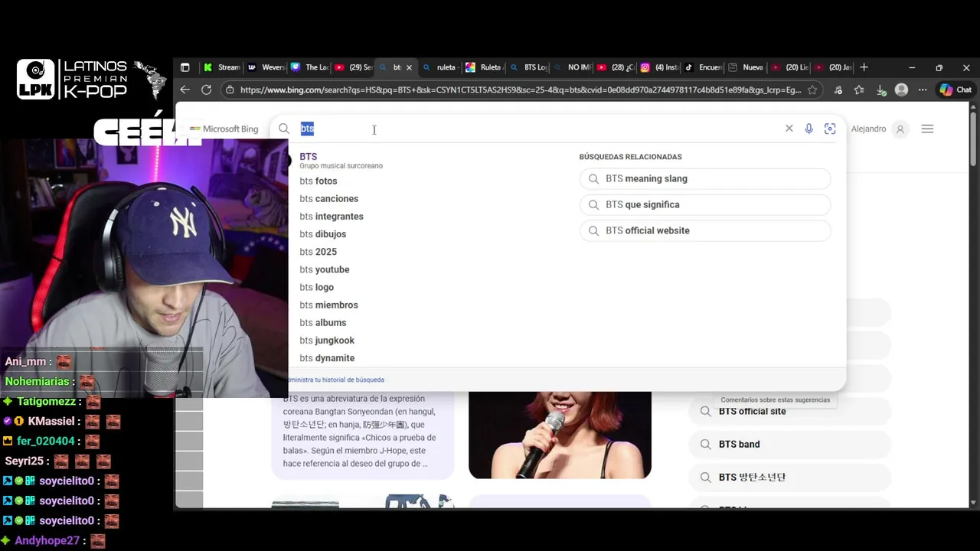Switch to the ruleta search tab

point(440,67)
